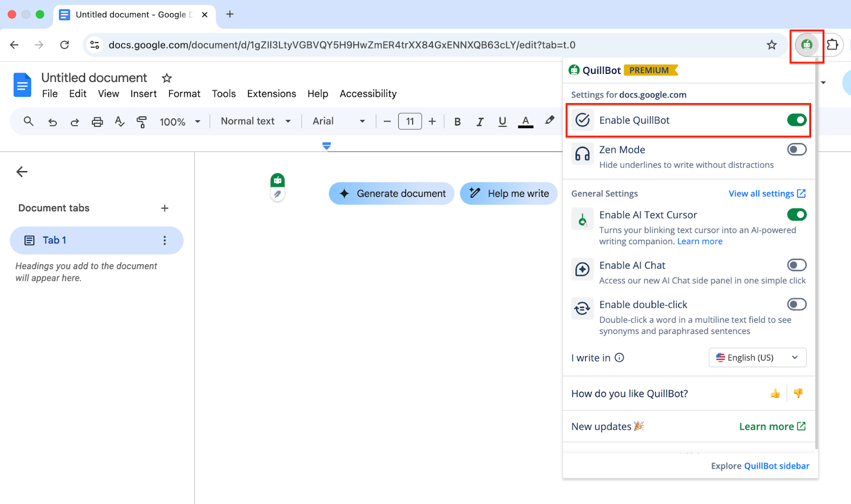
Task: Click the spelling and grammar check icon
Action: (x=120, y=122)
